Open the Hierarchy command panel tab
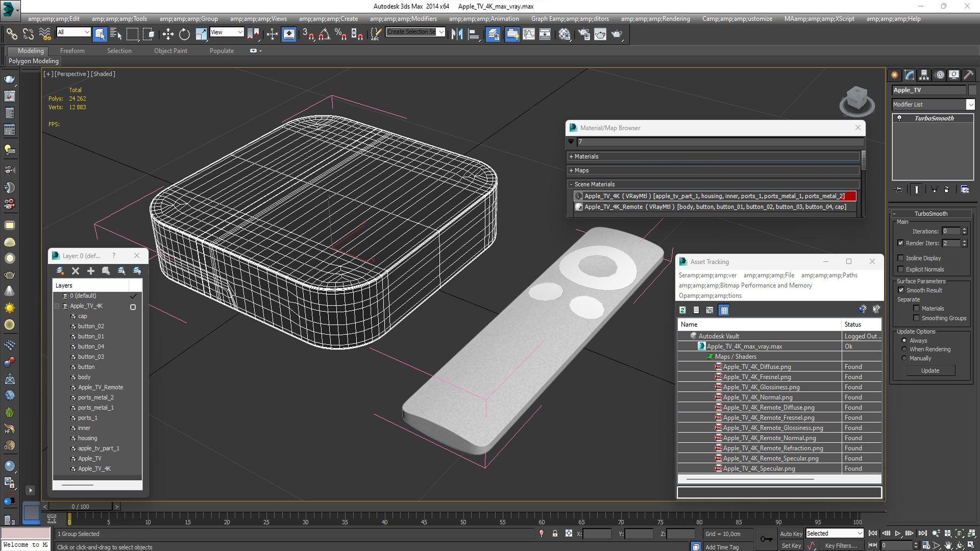This screenshot has height=551, width=980. click(924, 75)
